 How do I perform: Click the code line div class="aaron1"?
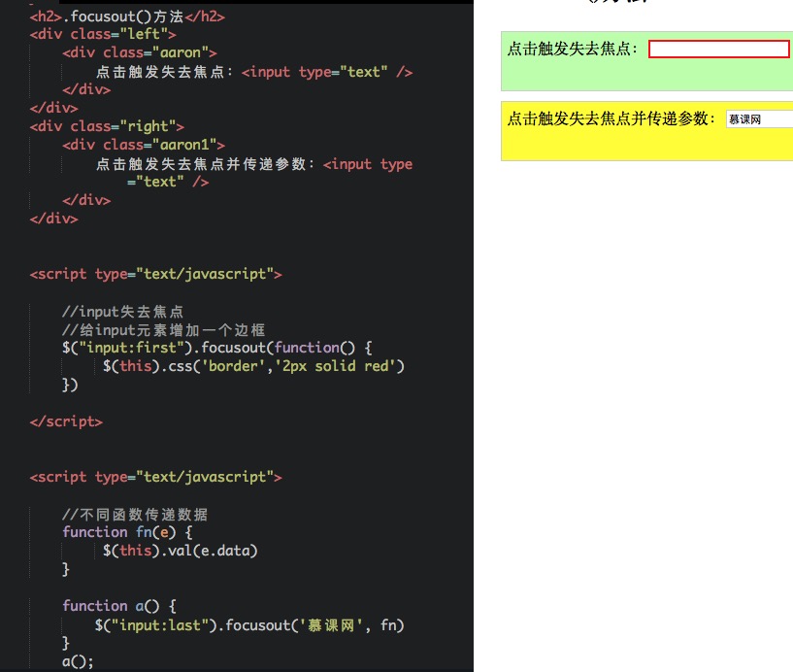pos(144,146)
